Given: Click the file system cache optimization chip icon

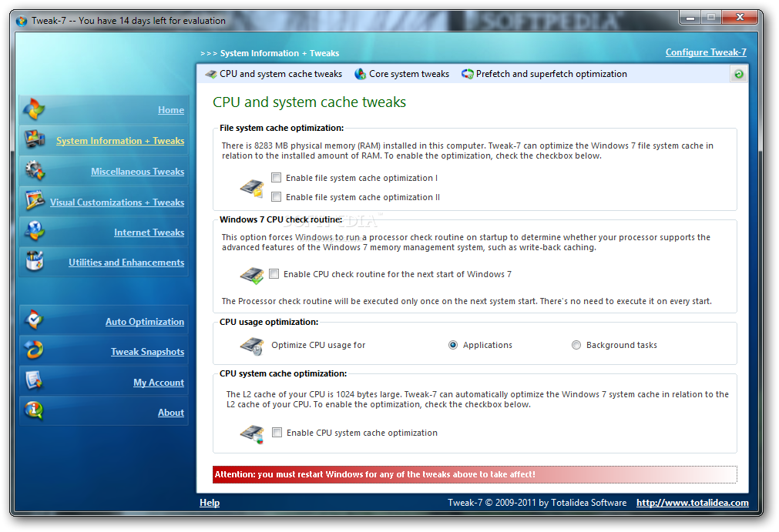Looking at the screenshot, I should [x=252, y=188].
